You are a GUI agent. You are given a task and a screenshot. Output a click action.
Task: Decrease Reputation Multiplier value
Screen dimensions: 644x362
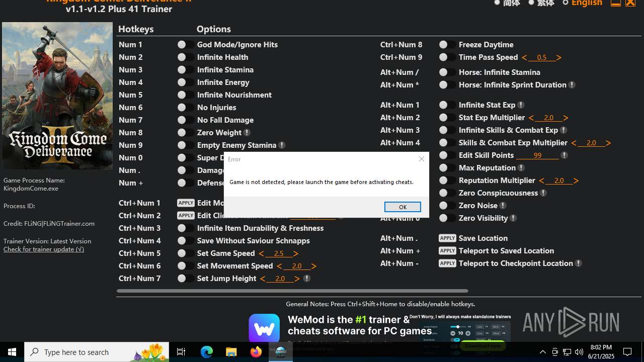click(x=541, y=181)
